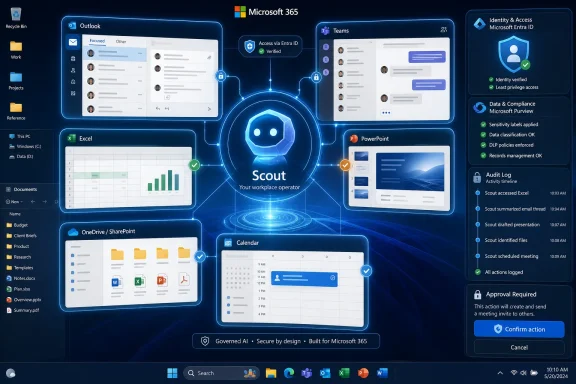Click 'Confirm action' button
This screenshot has width=576, height=384.
[x=519, y=329]
